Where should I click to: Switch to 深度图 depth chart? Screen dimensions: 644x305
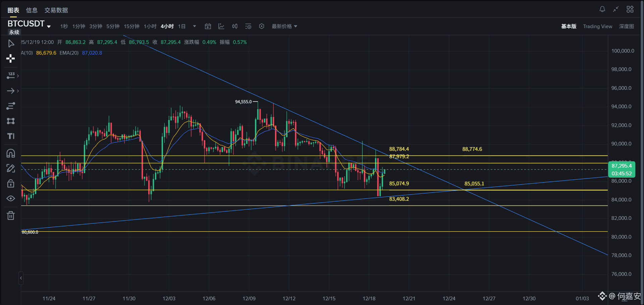pos(626,26)
